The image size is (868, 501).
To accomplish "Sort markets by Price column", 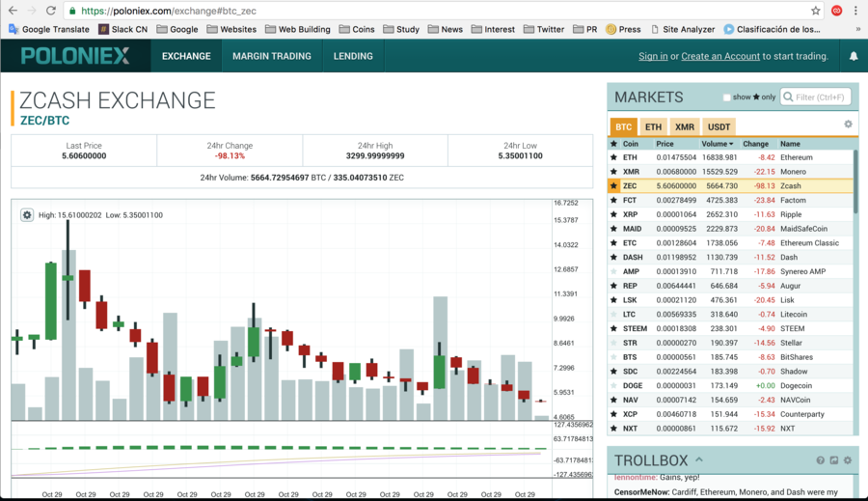I will tap(665, 144).
